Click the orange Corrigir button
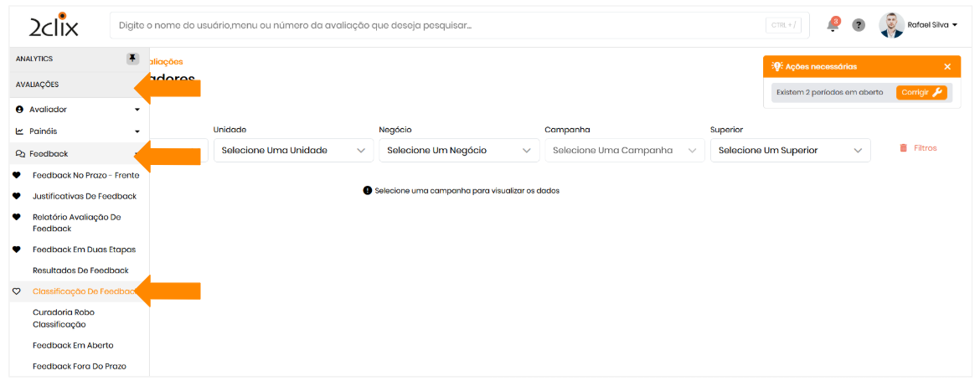Image resolution: width=980 pixels, height=386 pixels. [921, 92]
